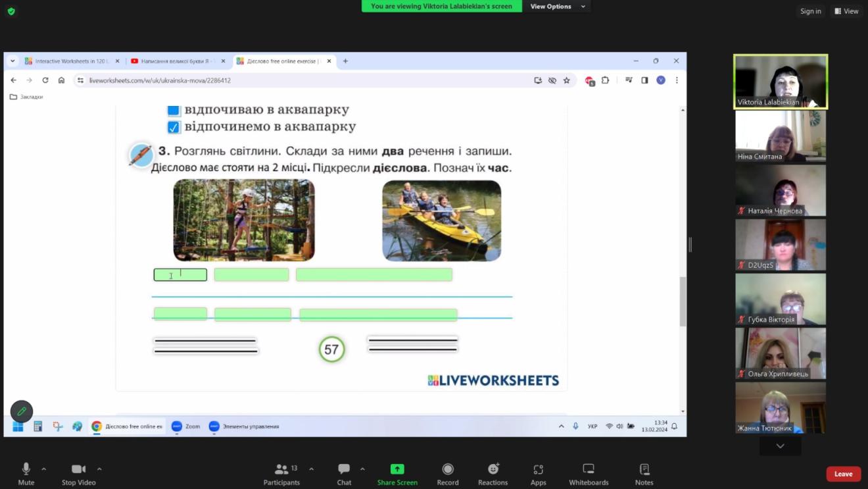Click the browser page vertical scrollbar thumb
The height and width of the screenshot is (489, 868).
pyautogui.click(x=683, y=301)
